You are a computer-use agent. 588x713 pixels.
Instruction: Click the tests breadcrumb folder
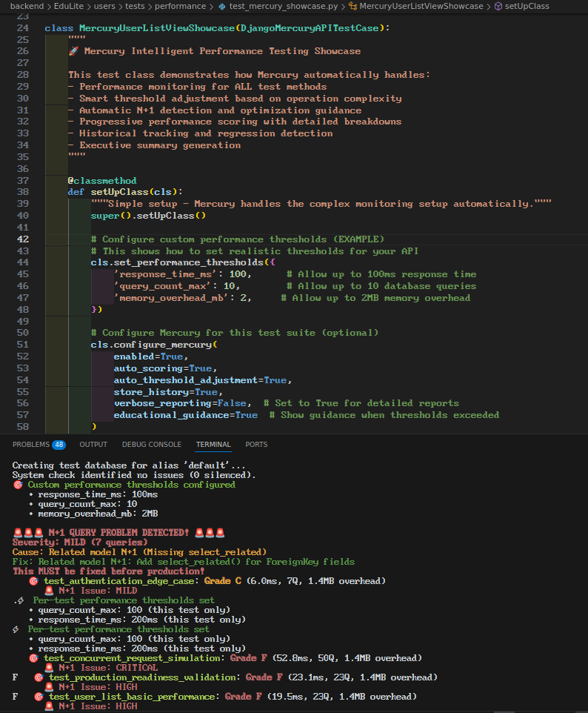pyautogui.click(x=135, y=7)
